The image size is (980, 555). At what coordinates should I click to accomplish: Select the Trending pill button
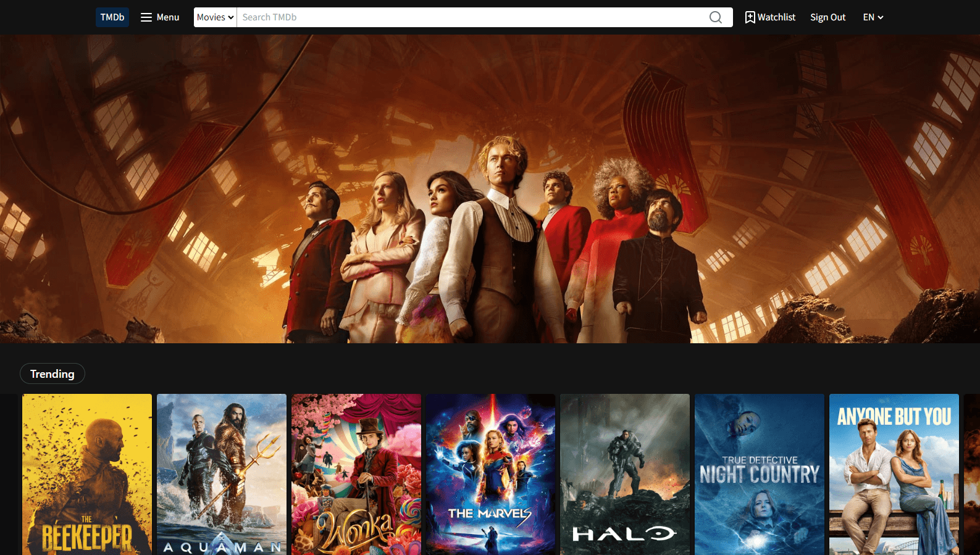pos(52,373)
